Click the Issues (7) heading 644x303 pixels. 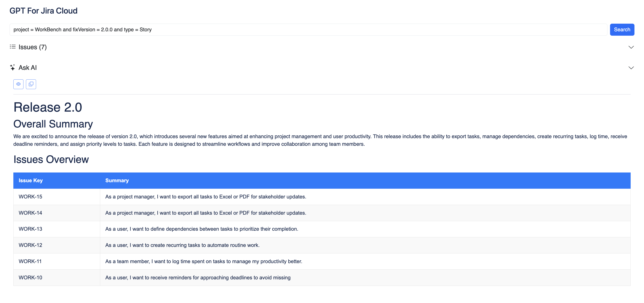click(32, 47)
